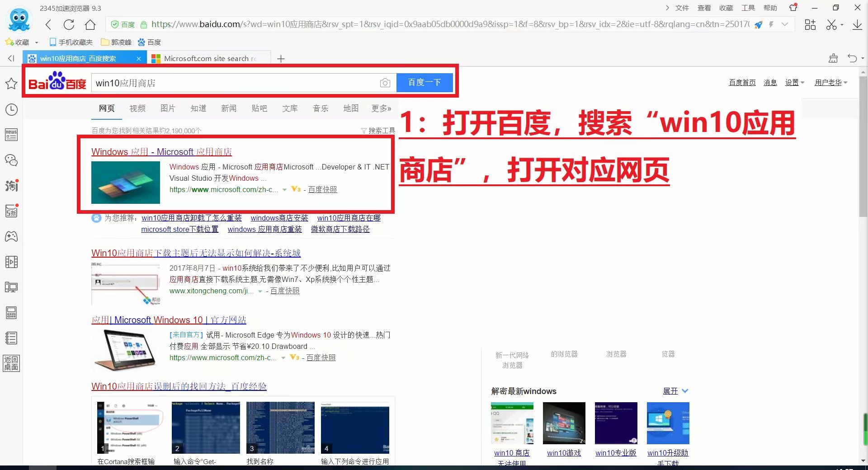Open the 帮助 browser menu

point(770,8)
